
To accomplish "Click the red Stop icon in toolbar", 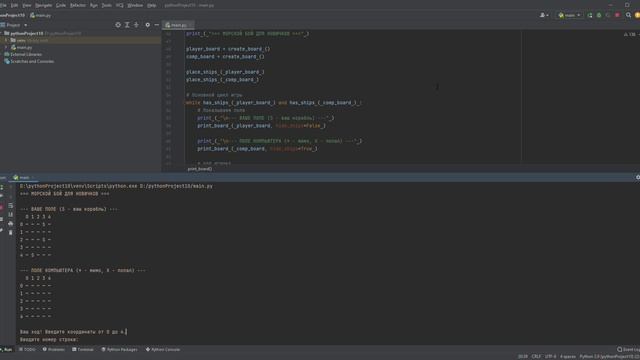I will point(618,15).
